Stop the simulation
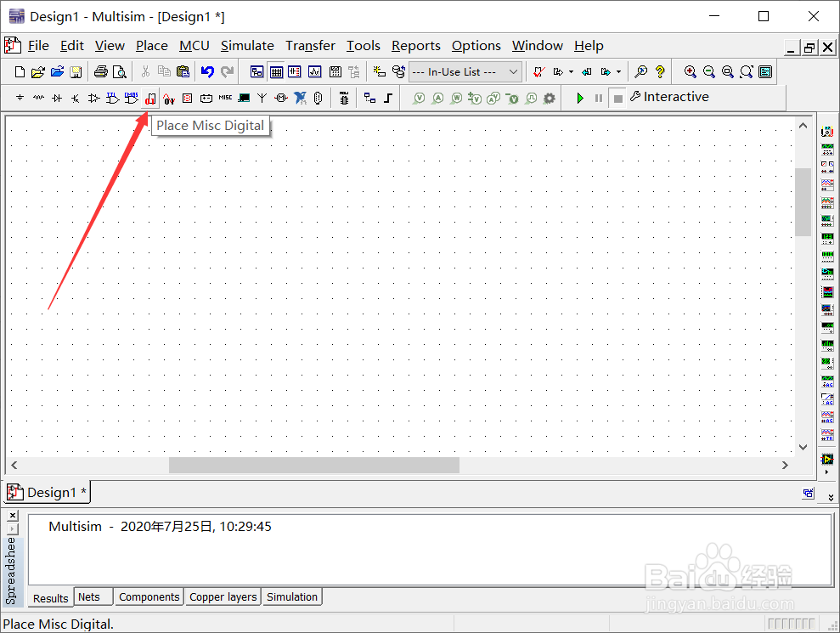 pyautogui.click(x=617, y=99)
